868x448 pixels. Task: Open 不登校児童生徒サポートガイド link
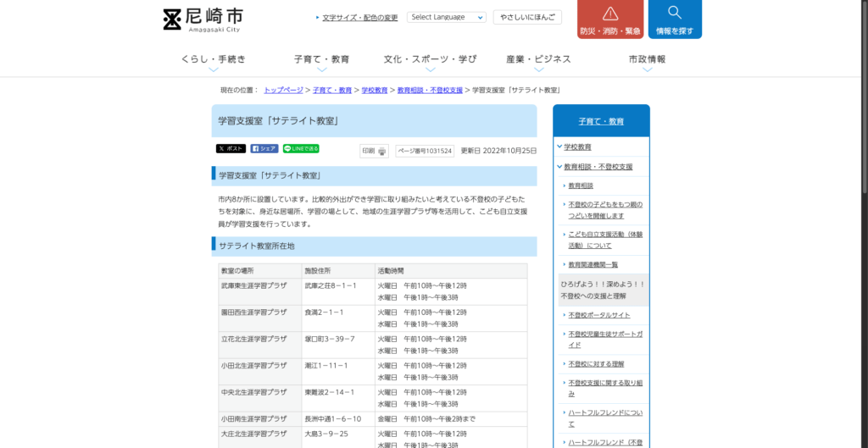605,340
